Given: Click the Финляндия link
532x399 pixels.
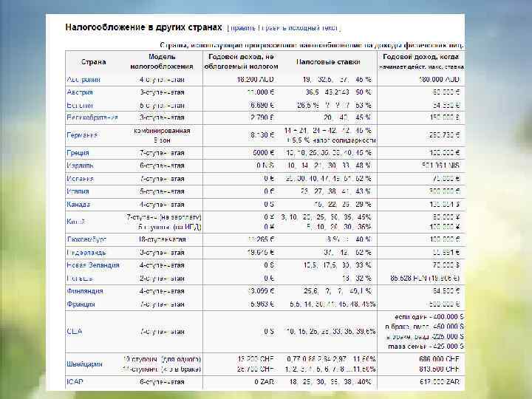Looking at the screenshot, I should (85, 291).
